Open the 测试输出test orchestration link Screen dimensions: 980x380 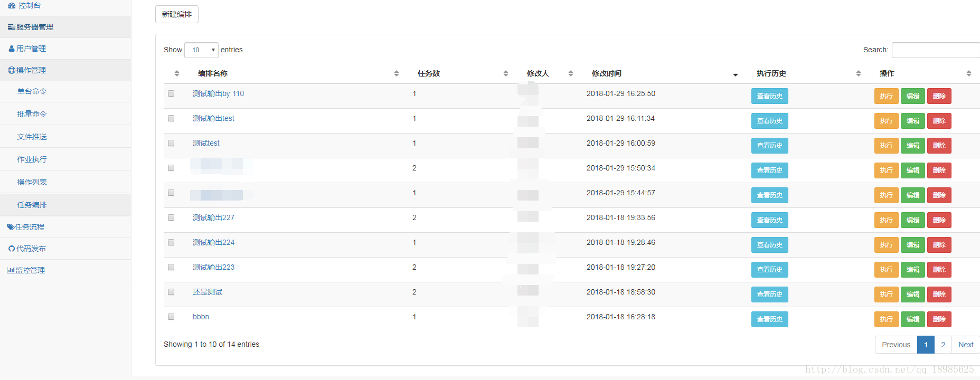[x=213, y=118]
